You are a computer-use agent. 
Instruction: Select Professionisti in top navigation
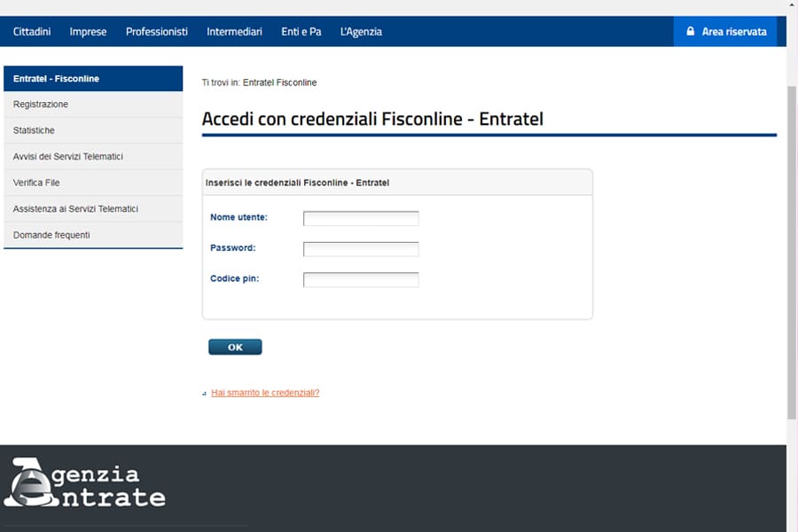(157, 32)
